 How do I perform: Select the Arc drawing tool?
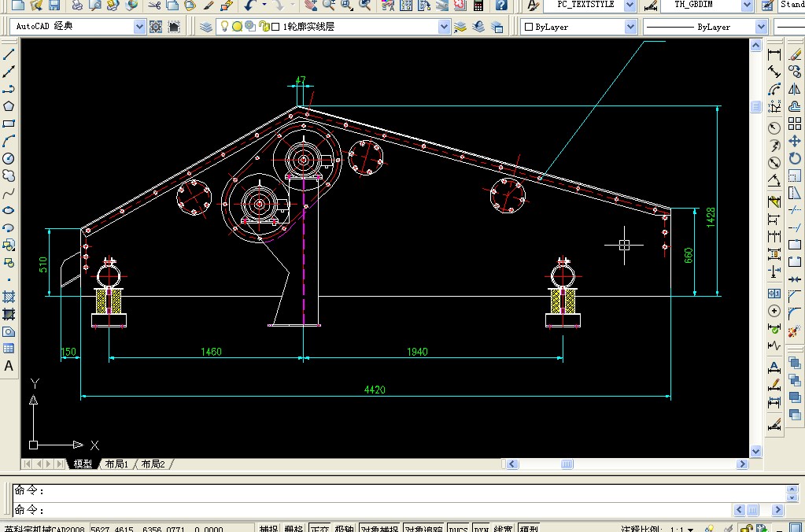(x=9, y=141)
